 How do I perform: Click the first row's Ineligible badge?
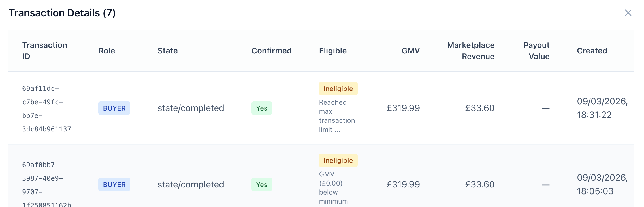point(338,89)
